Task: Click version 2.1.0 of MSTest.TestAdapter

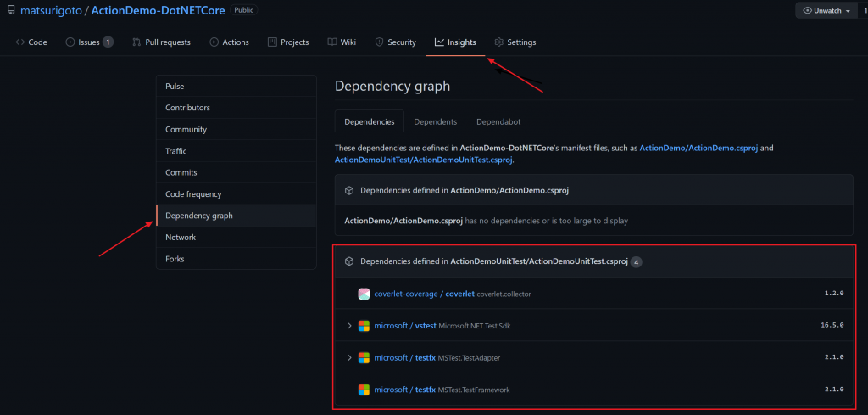Action: (x=834, y=358)
